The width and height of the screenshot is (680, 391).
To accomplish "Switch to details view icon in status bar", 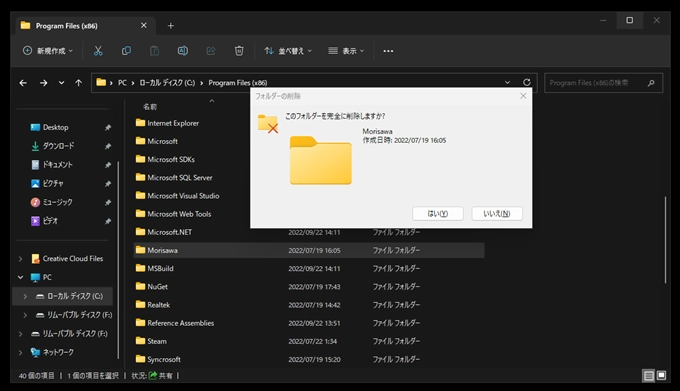I will point(649,375).
